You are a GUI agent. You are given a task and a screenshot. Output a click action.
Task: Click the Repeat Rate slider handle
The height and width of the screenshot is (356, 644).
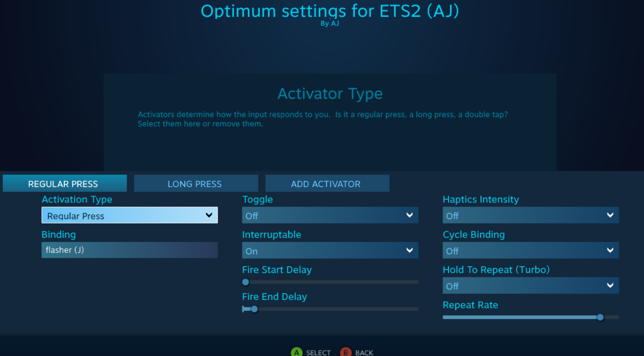600,318
